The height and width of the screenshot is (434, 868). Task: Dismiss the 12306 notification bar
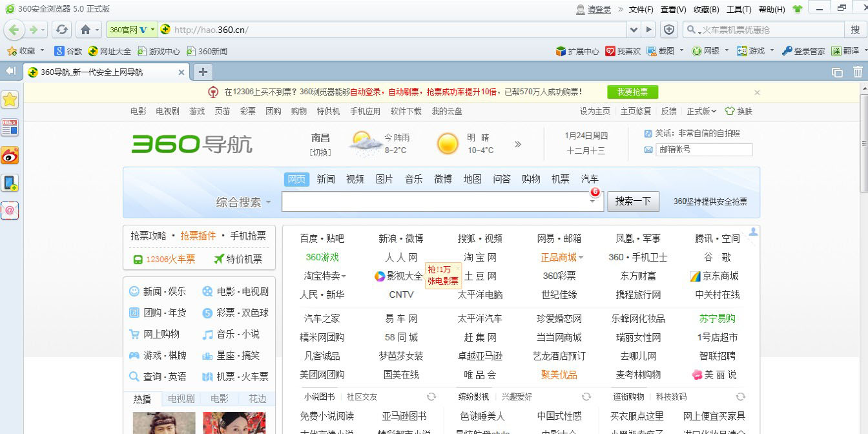757,92
